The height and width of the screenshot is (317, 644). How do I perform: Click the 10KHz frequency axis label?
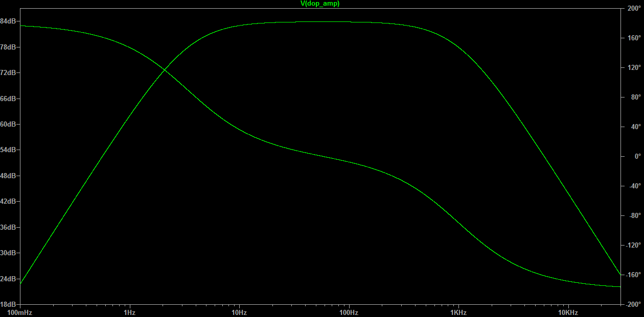[x=568, y=312]
